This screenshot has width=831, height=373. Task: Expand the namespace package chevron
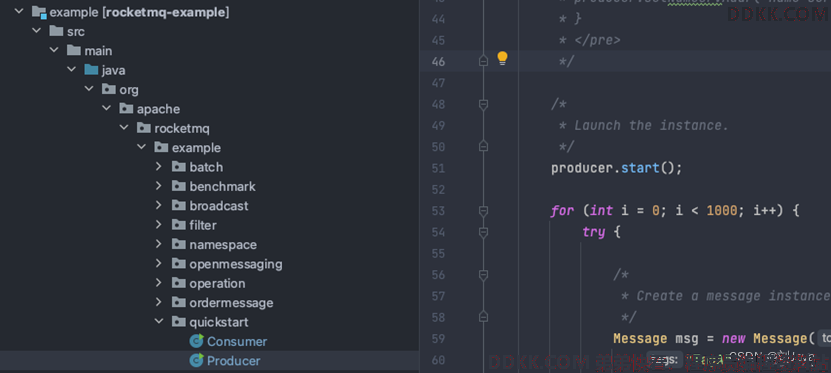click(x=158, y=244)
